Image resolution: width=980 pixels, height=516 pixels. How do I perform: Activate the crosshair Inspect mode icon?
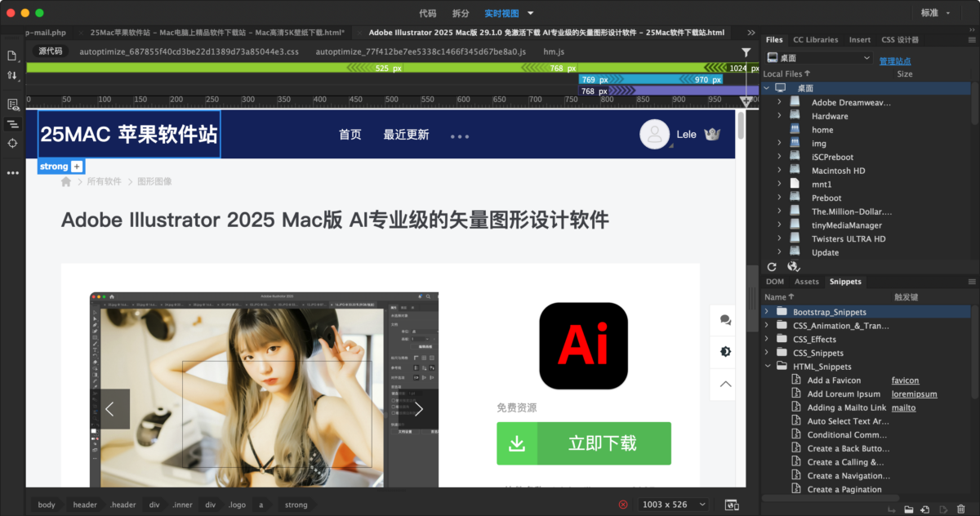pos(12,143)
